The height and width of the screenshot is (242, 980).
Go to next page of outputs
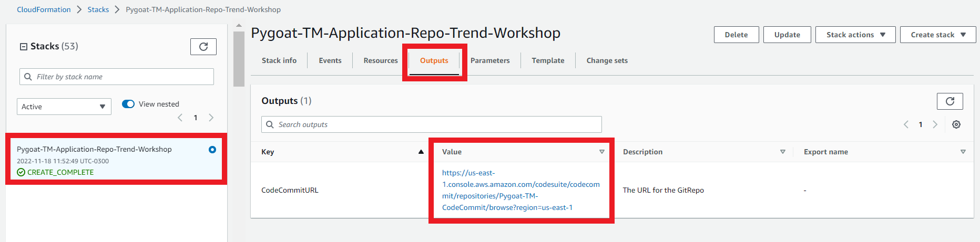click(935, 124)
